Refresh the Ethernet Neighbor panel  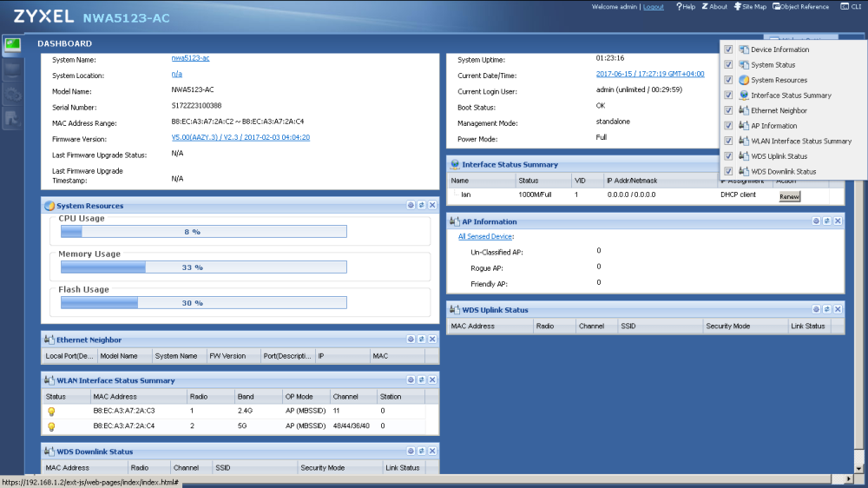(421, 339)
